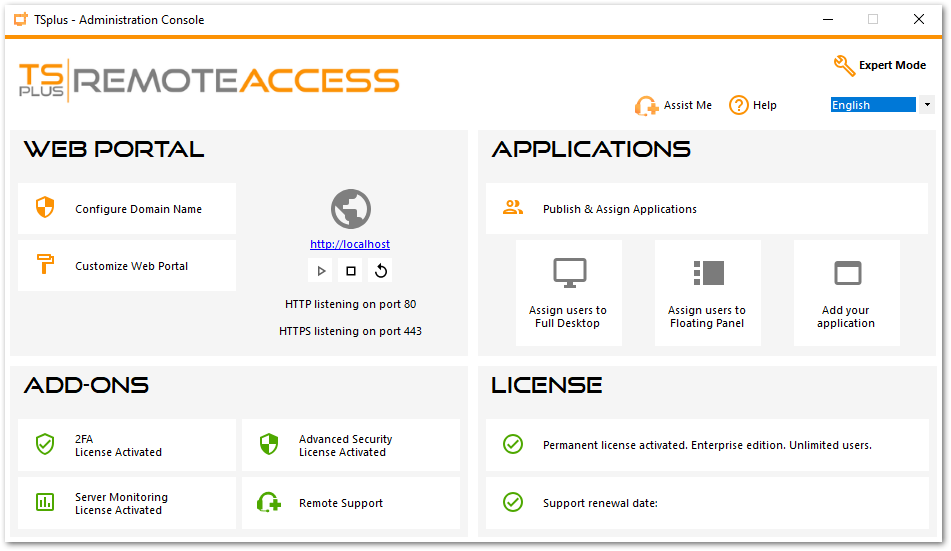Expand the English language dropdown
This screenshot has width=951, height=551.
point(927,105)
